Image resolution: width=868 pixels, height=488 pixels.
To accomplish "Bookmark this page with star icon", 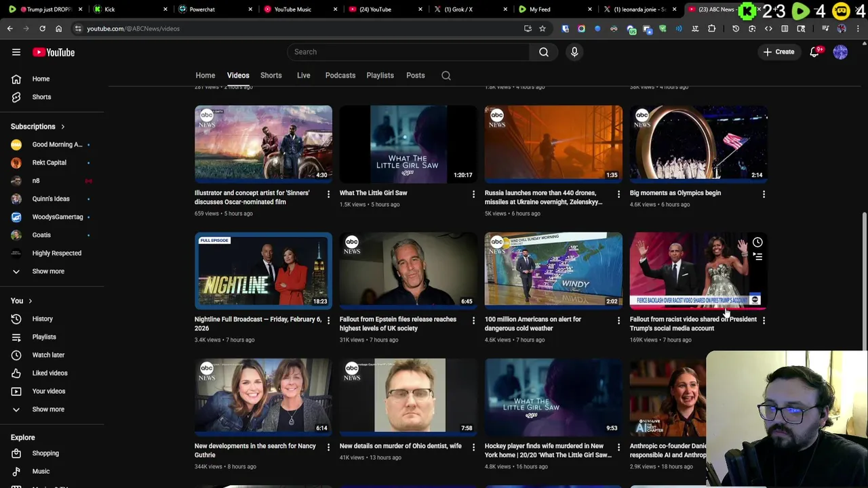I will tap(542, 28).
